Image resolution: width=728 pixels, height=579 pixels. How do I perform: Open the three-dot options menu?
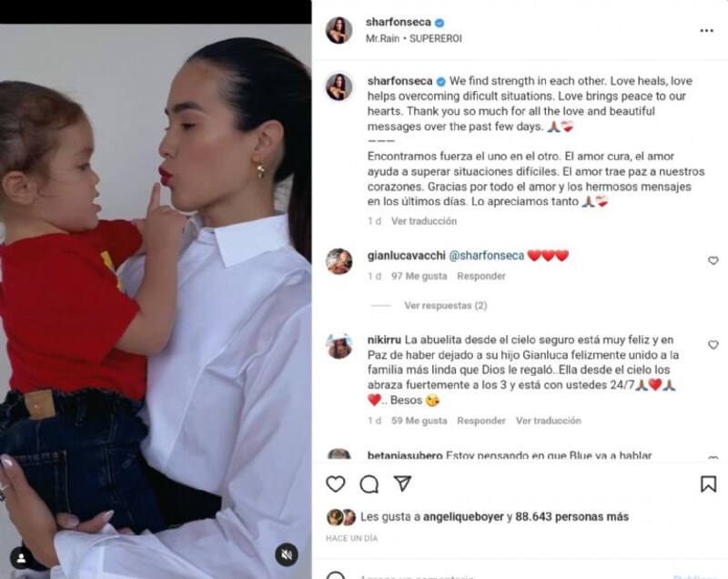click(x=706, y=31)
